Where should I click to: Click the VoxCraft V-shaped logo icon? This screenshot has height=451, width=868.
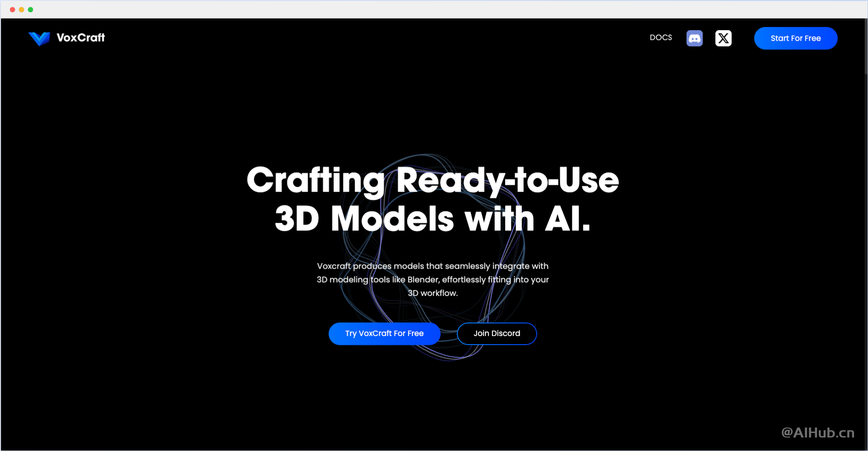39,39
